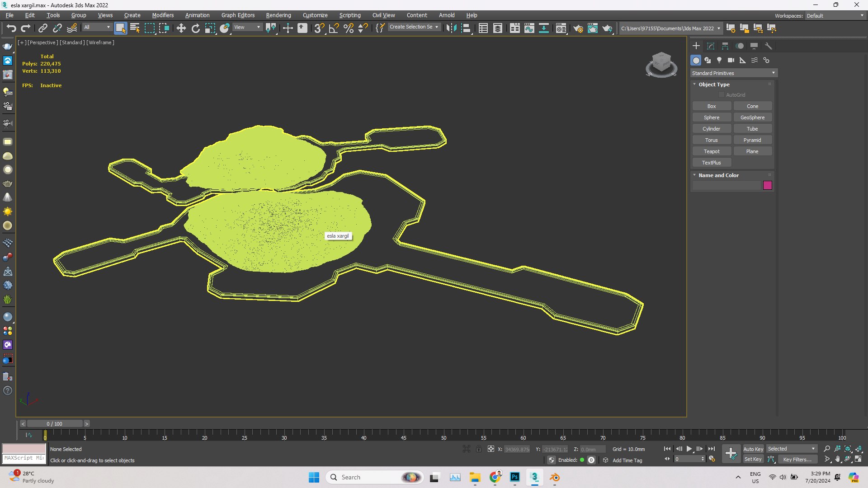Select the Space Warps category icon

pyautogui.click(x=755, y=60)
